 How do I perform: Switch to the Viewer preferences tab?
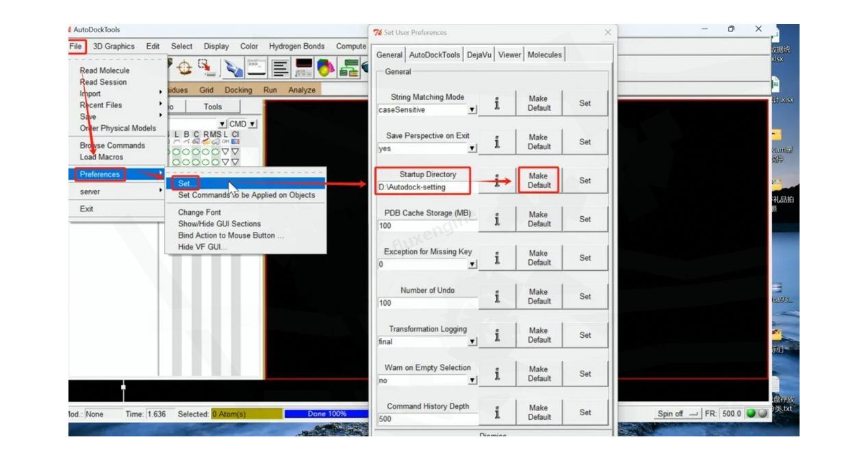point(509,55)
